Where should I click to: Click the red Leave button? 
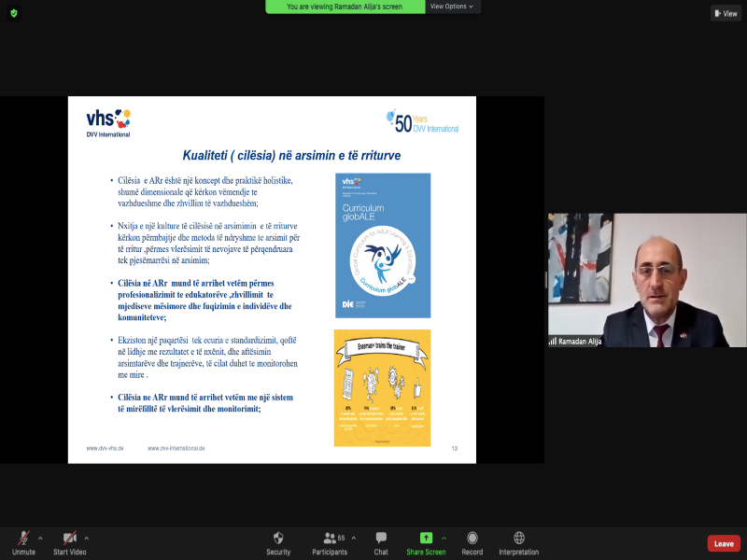click(x=724, y=543)
